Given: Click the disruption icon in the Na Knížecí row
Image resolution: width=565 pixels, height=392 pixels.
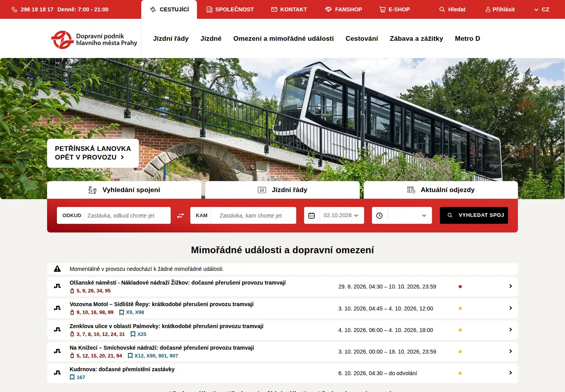Looking at the screenshot, I should 57,352.
